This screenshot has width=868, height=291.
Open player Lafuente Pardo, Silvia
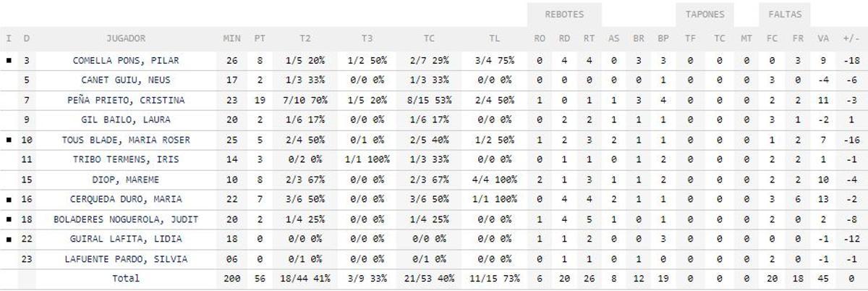[x=126, y=258]
